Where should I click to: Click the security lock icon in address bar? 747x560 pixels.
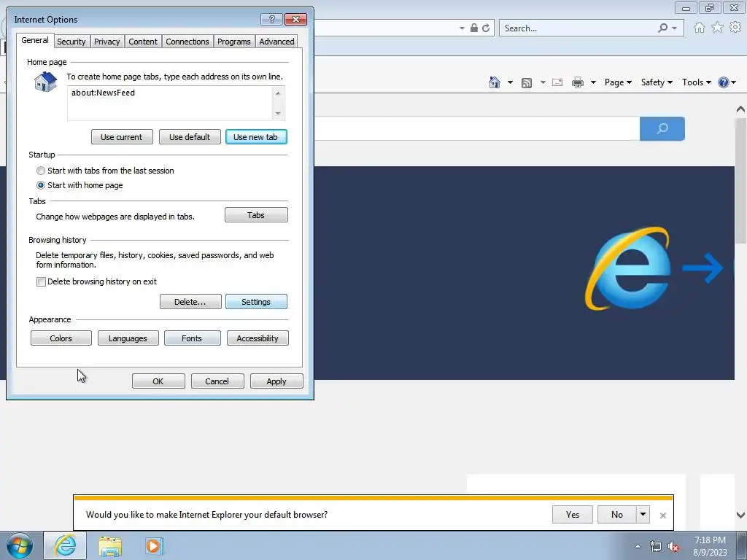[474, 28]
